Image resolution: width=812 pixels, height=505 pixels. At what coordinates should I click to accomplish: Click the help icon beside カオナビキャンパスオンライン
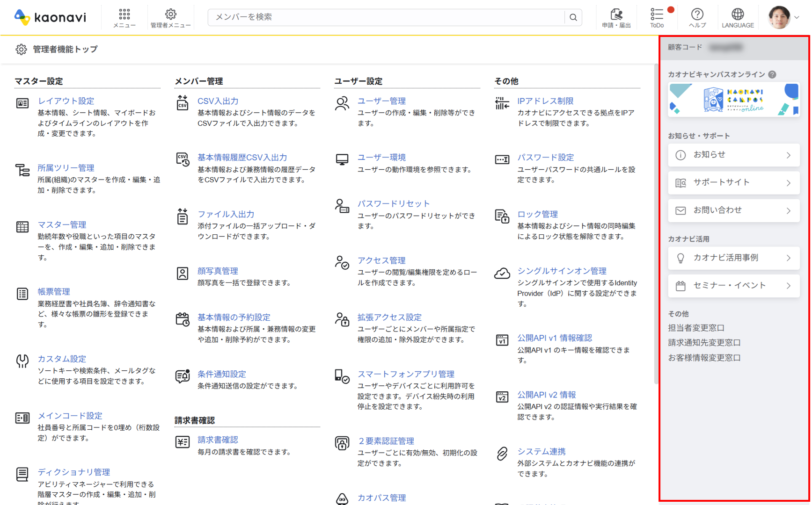[772, 74]
